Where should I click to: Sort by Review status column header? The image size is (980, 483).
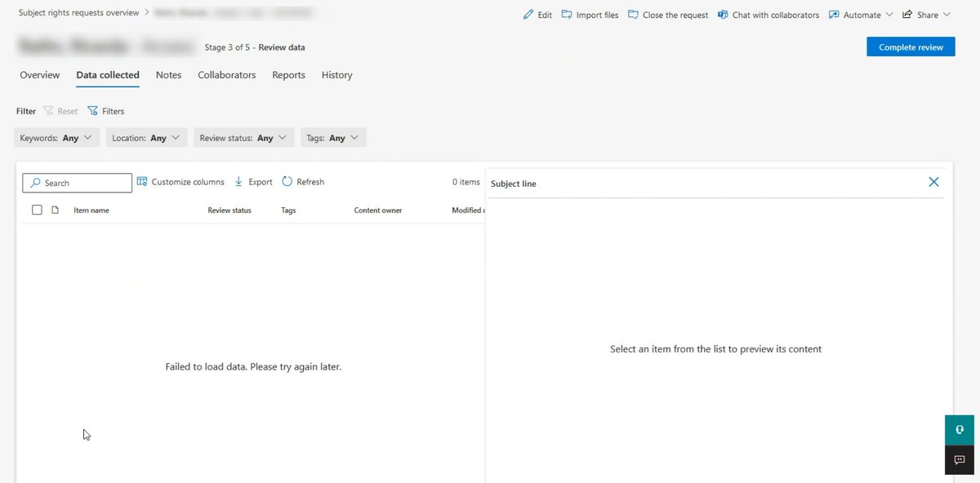click(x=229, y=210)
